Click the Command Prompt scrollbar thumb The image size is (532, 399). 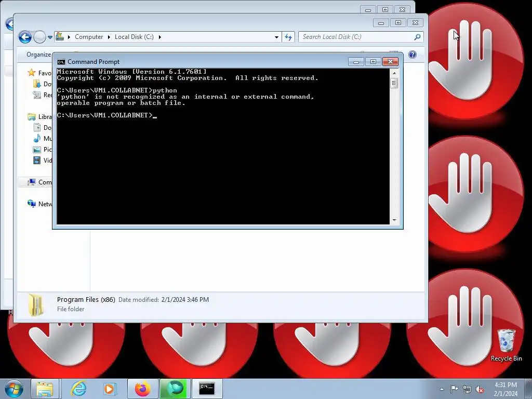(394, 83)
